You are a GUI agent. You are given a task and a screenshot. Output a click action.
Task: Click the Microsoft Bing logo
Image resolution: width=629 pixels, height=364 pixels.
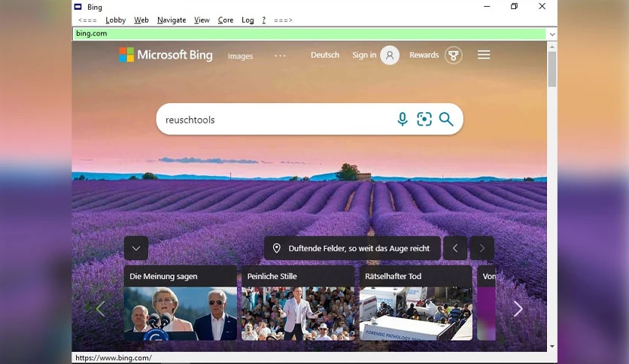coord(166,55)
